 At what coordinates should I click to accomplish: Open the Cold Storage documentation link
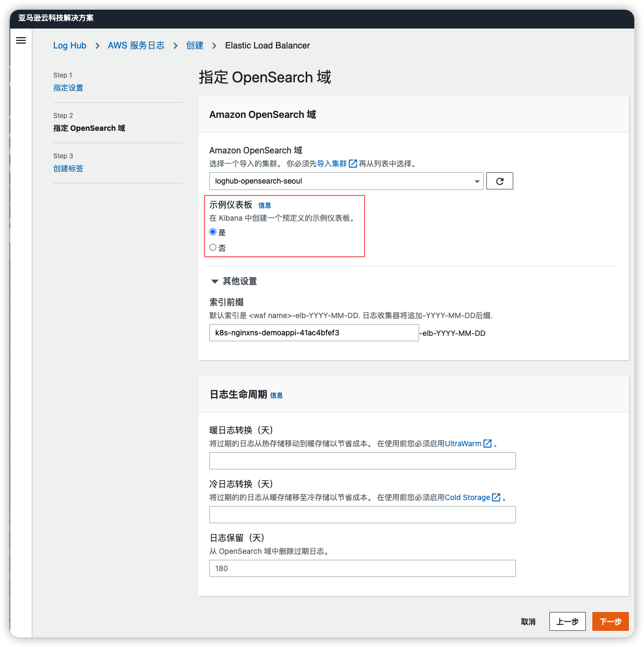(x=468, y=497)
